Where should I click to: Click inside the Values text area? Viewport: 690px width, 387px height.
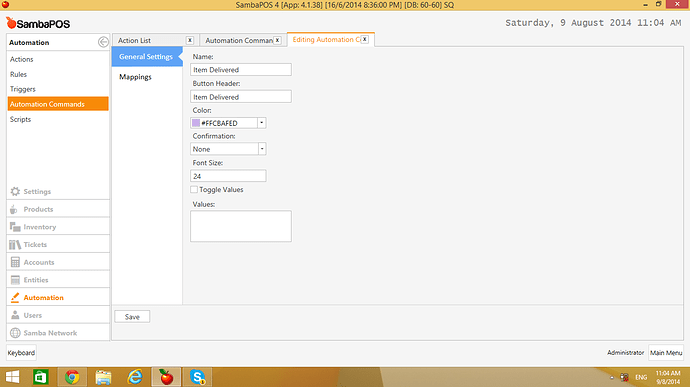[241, 226]
